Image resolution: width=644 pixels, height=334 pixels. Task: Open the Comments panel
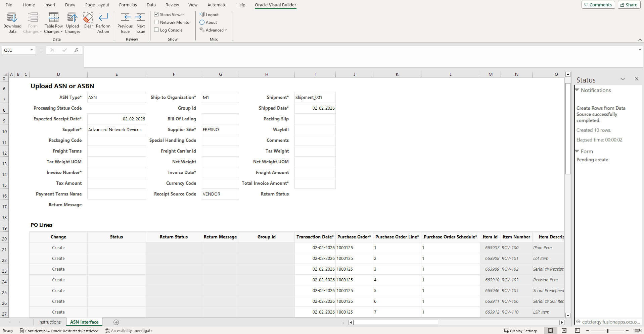(x=598, y=5)
